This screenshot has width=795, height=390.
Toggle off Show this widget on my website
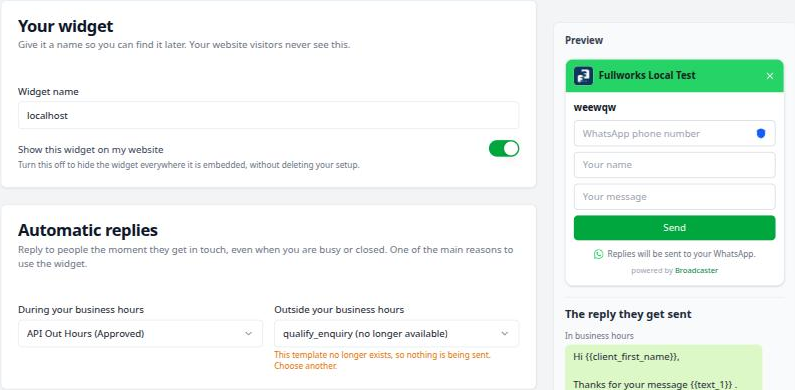[x=504, y=149]
